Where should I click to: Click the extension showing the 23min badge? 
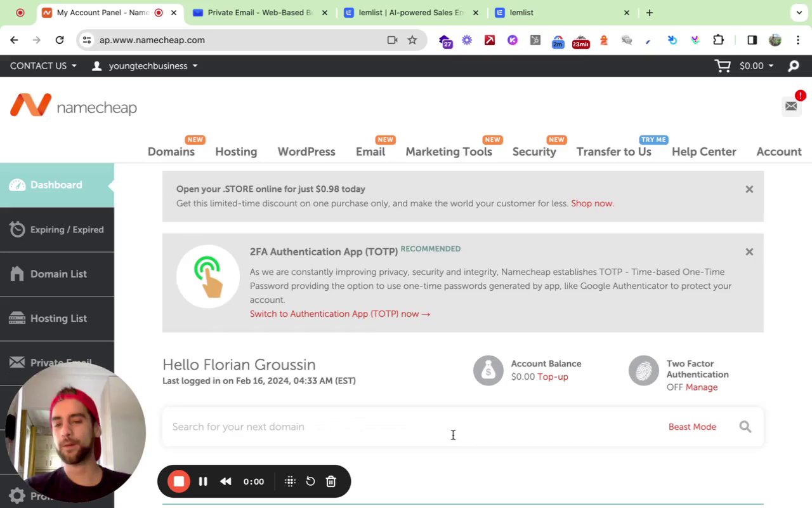coord(580,41)
